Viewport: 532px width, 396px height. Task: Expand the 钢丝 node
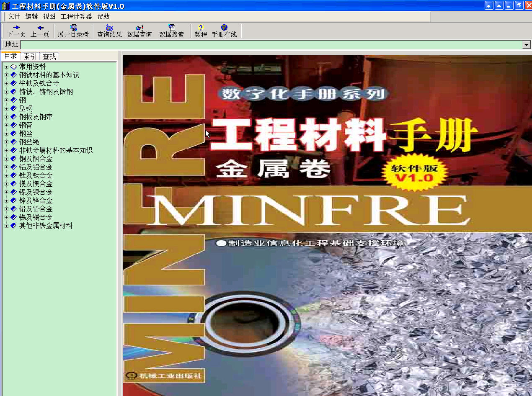pyautogui.click(x=6, y=134)
